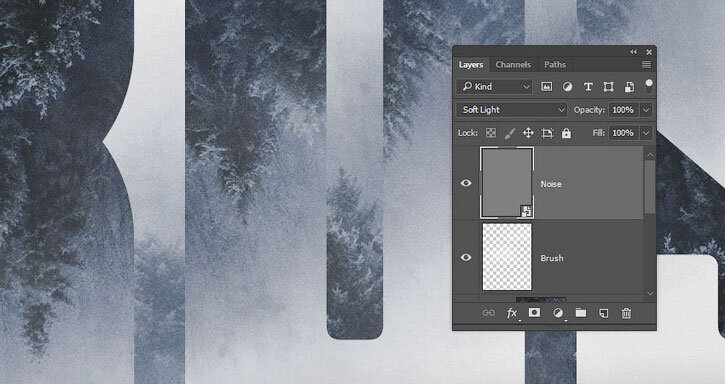Click the smart object badge on Noise thumbnail
The image size is (725, 384).
(x=527, y=211)
